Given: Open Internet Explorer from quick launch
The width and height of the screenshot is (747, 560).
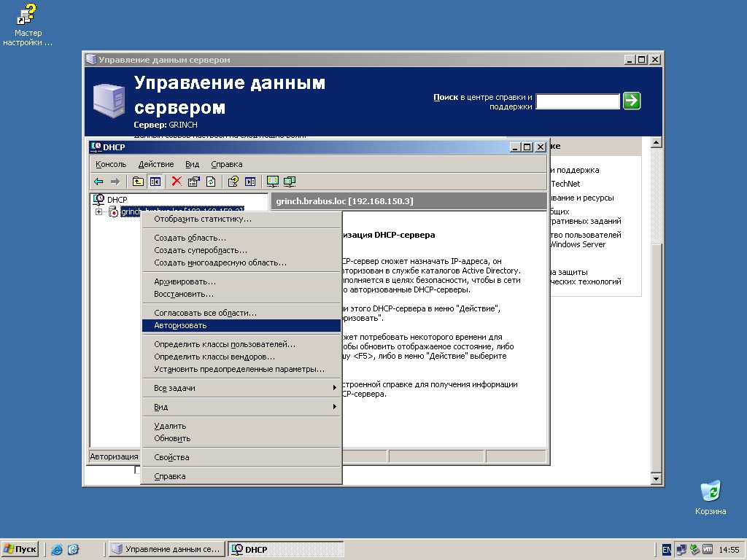Looking at the screenshot, I should point(57,550).
